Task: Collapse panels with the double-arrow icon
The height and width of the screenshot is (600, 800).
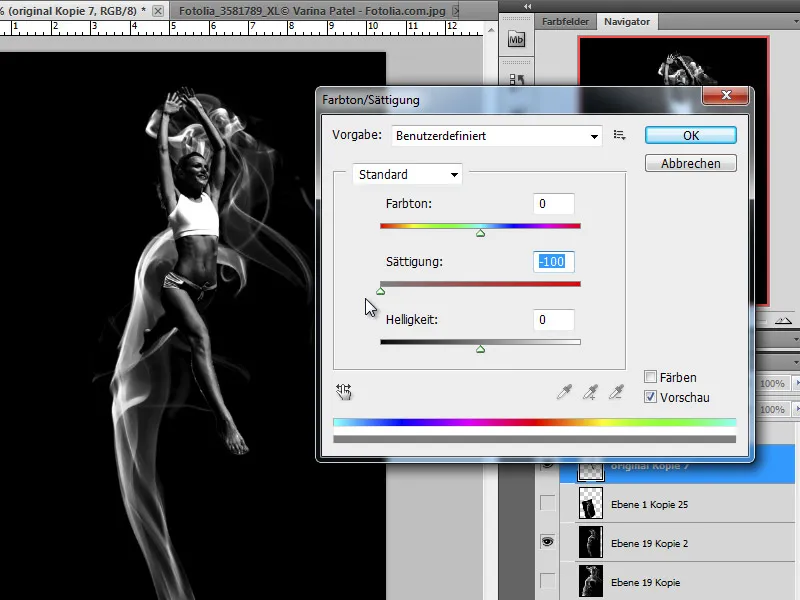Action: pyautogui.click(x=528, y=6)
